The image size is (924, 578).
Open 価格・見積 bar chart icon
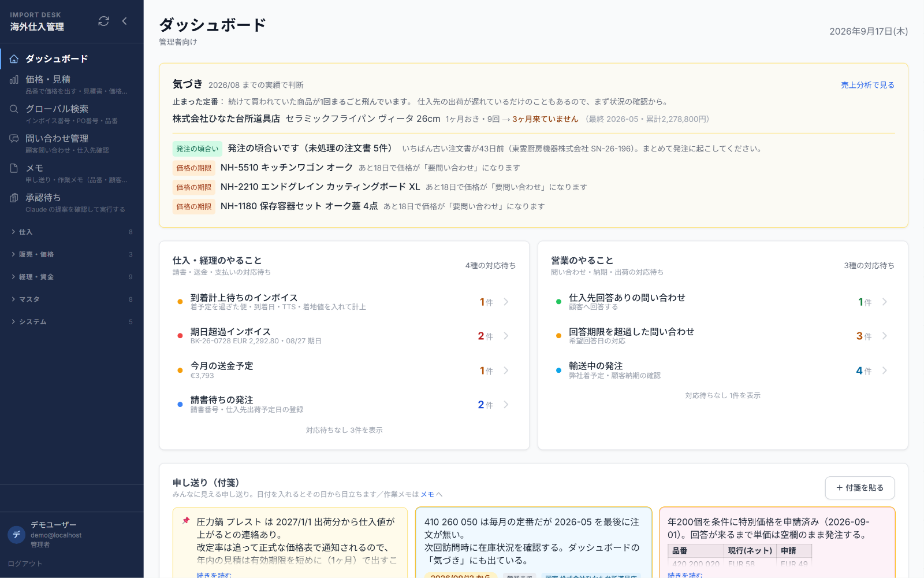point(14,80)
